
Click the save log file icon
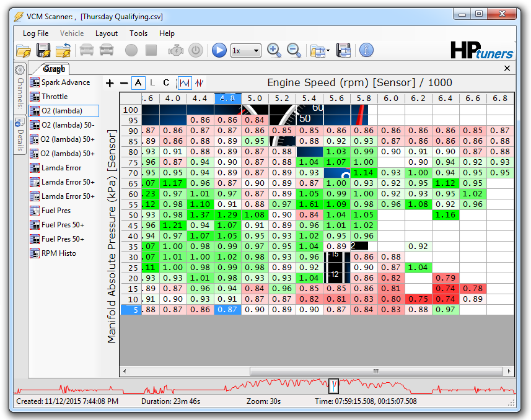coord(43,50)
